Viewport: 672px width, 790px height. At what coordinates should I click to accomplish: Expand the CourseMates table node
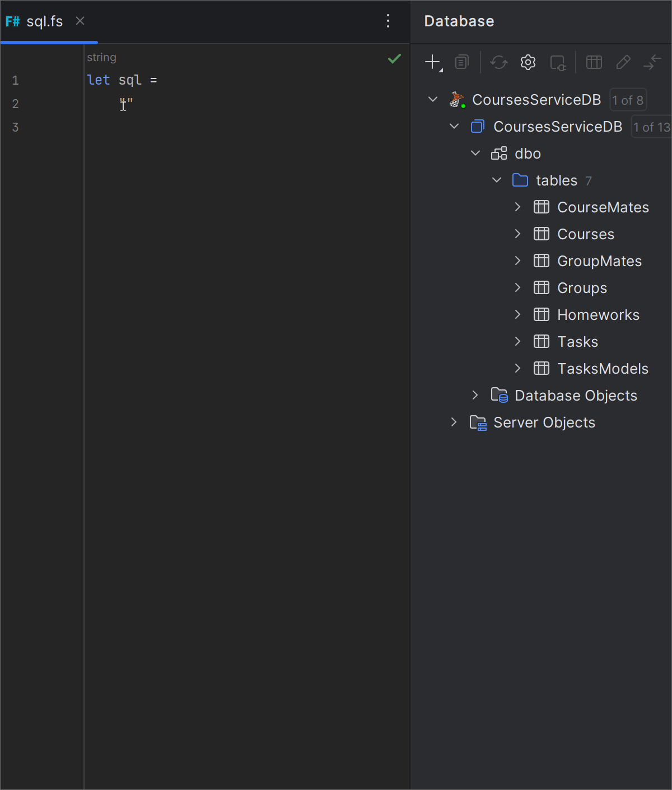518,207
